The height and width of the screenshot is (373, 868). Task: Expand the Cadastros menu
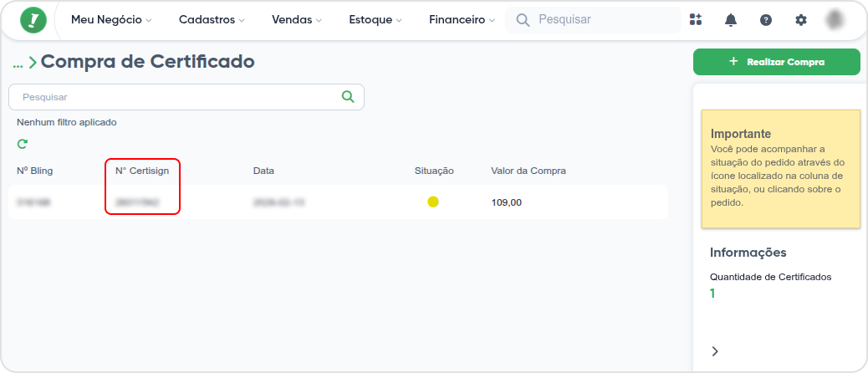pos(212,20)
